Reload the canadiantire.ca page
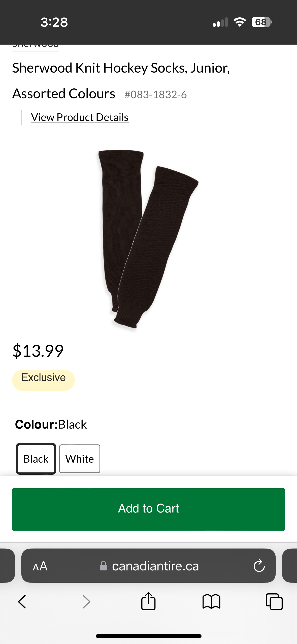 (259, 566)
